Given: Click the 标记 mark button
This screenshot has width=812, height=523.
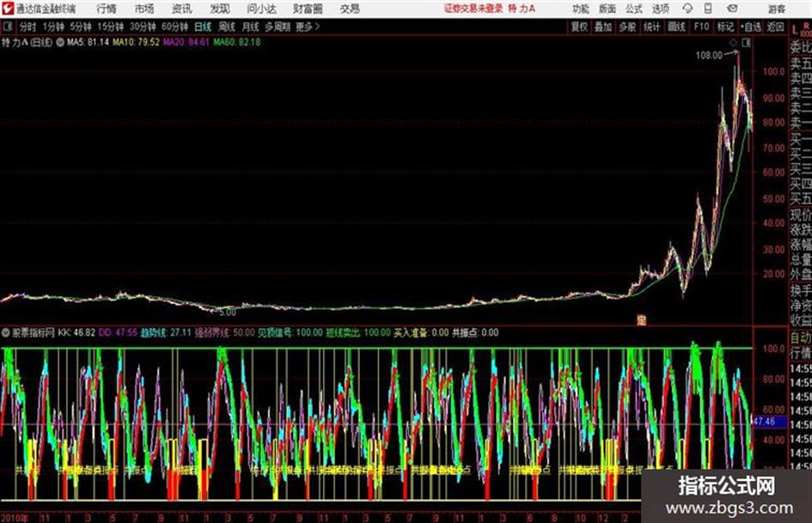Looking at the screenshot, I should tap(725, 27).
